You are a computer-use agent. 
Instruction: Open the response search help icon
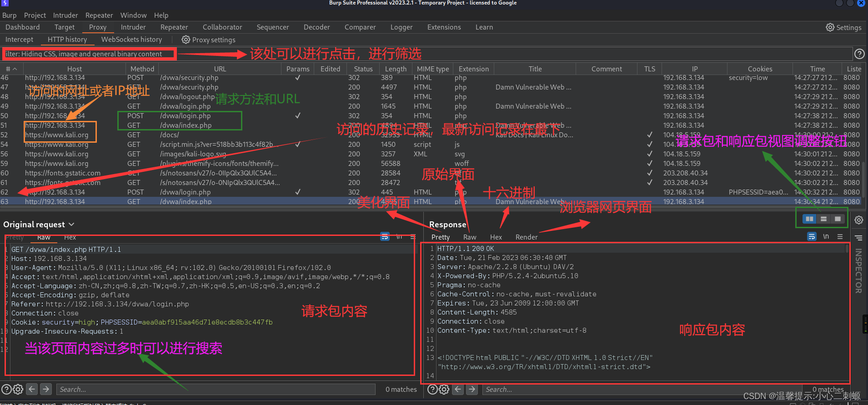433,390
